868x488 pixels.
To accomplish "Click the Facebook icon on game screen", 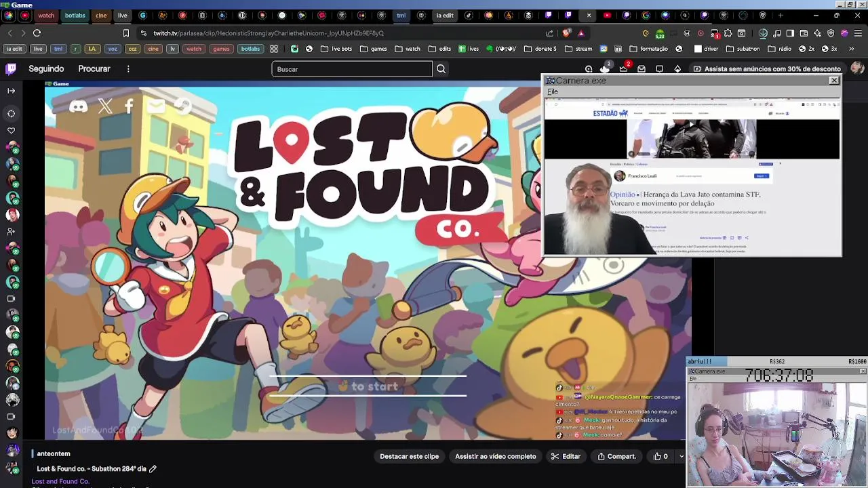I will [130, 106].
